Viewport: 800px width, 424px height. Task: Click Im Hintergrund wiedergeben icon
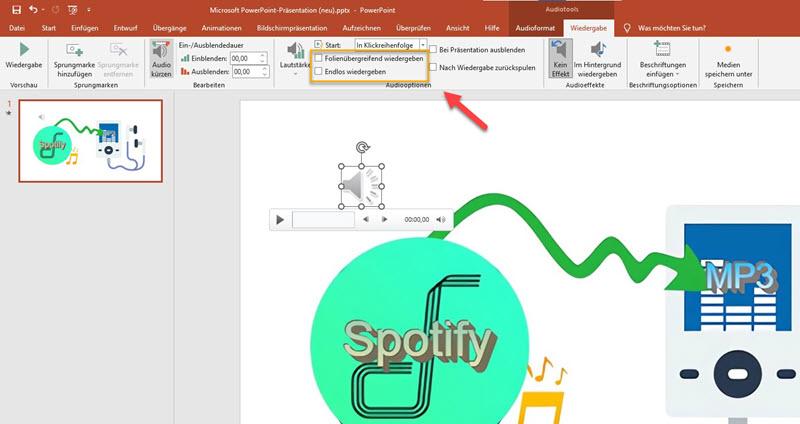pyautogui.click(x=597, y=50)
